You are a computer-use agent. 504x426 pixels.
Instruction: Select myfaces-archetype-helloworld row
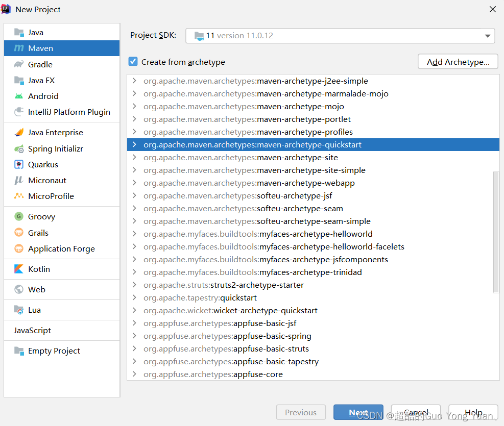coord(313,234)
